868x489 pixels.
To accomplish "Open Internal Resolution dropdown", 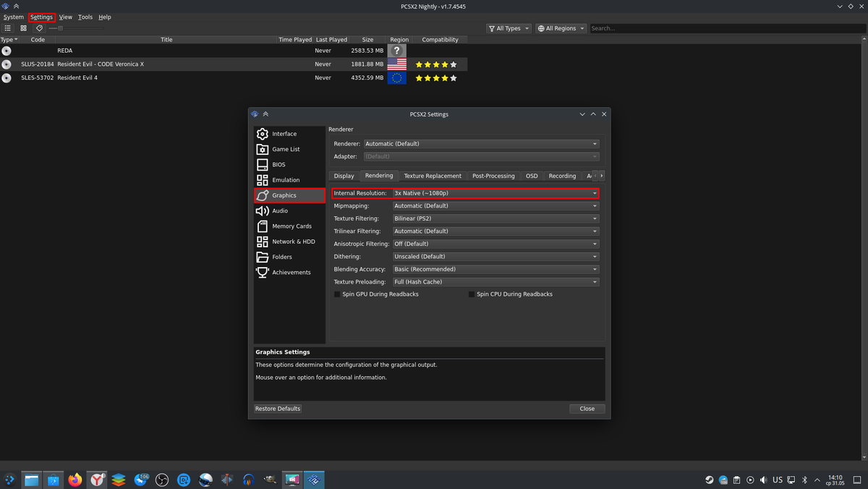I will click(x=495, y=193).
